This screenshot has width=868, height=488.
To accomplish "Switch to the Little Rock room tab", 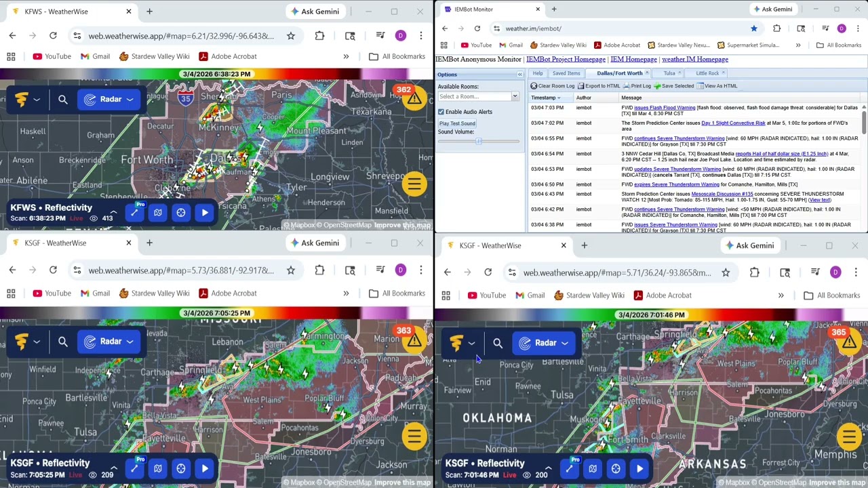I will tap(707, 73).
